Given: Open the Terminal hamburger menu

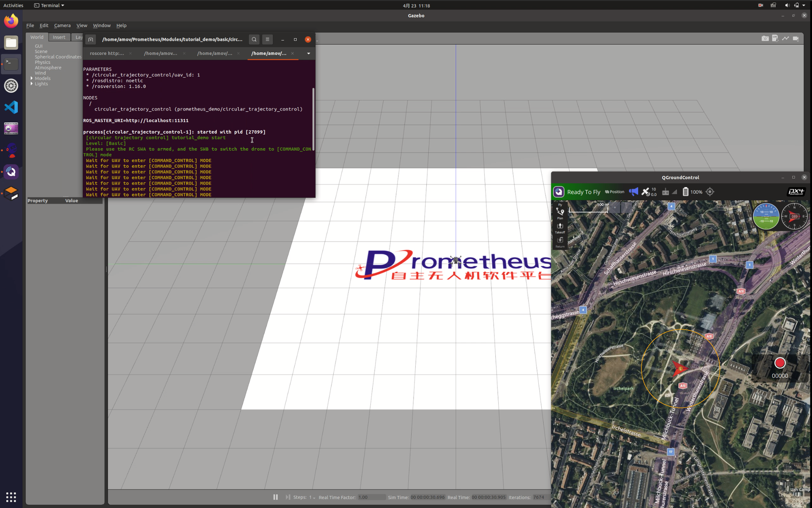Looking at the screenshot, I should (267, 39).
